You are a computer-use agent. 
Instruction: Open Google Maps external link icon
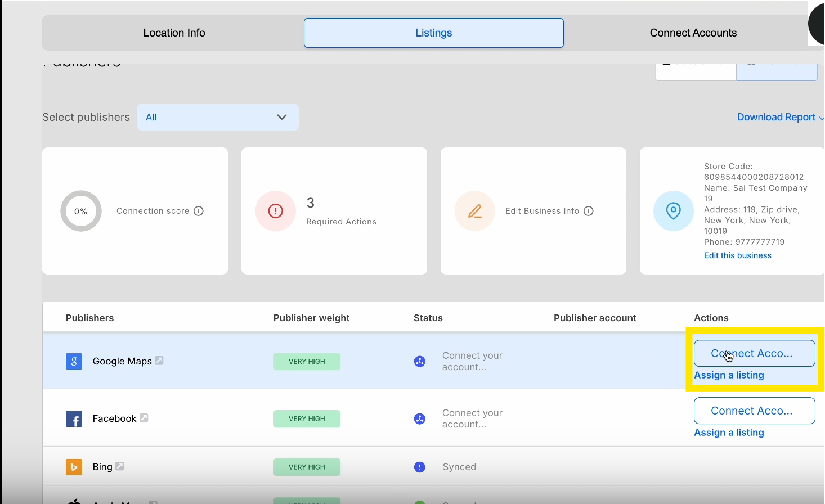(x=159, y=361)
